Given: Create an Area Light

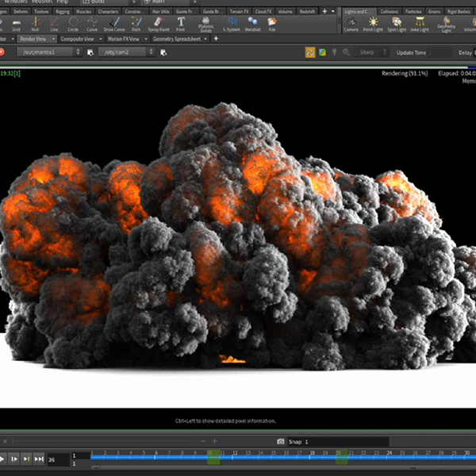Looking at the screenshot, I should (x=418, y=24).
